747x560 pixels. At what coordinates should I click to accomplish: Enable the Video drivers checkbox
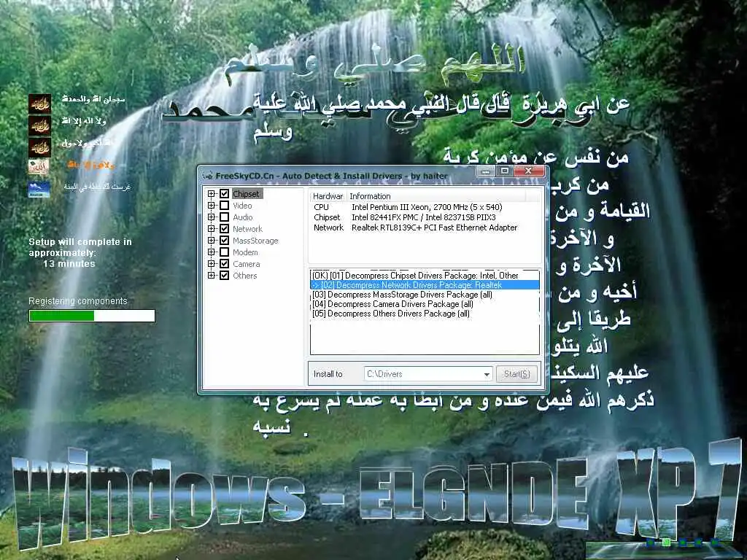(225, 205)
